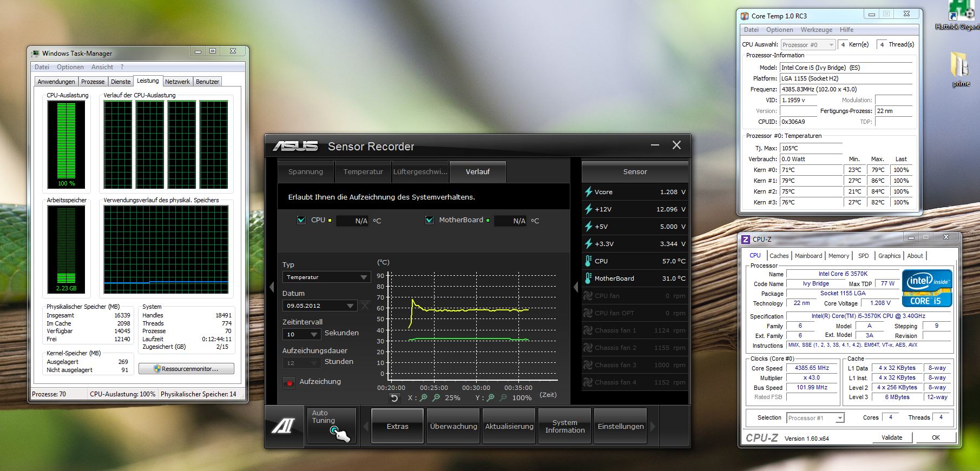Screen dimensions: 980x471
Task: Click the Chassis fan 4 icon
Action: tap(588, 382)
